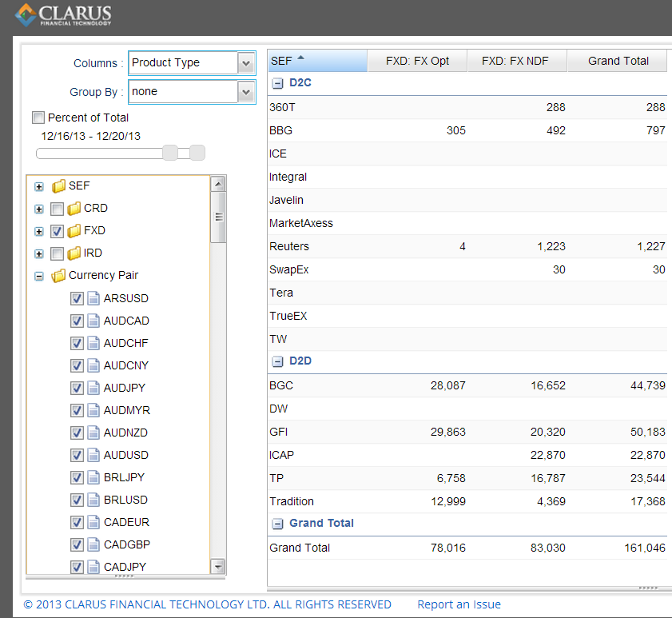
Task: Click the FXD folder icon
Action: 74,231
